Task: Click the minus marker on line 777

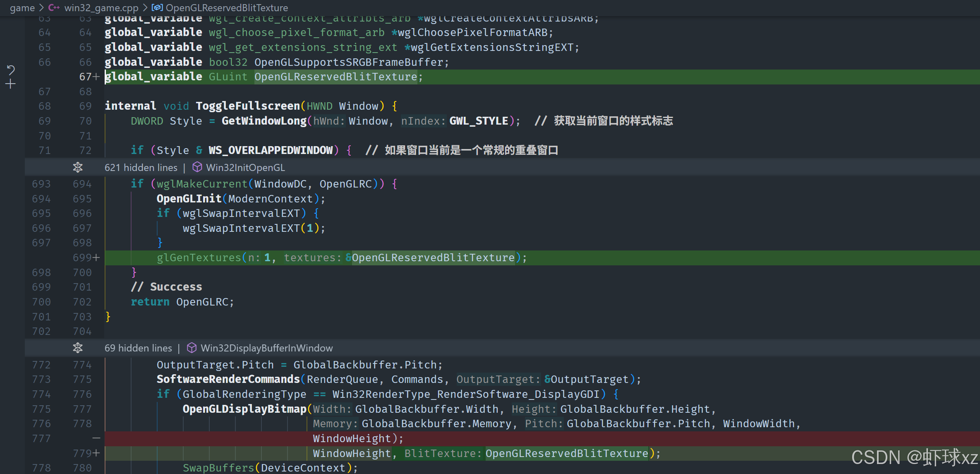Action: pos(96,438)
